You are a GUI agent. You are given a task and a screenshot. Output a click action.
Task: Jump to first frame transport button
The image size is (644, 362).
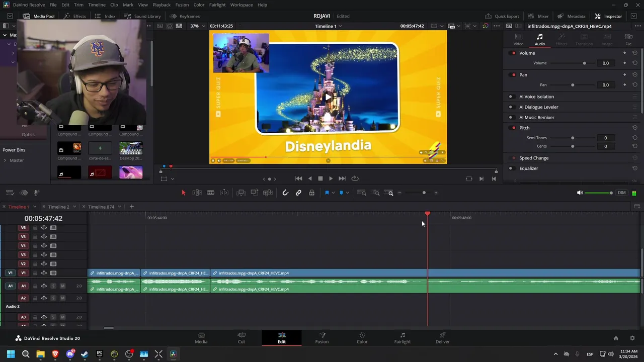tap(298, 178)
